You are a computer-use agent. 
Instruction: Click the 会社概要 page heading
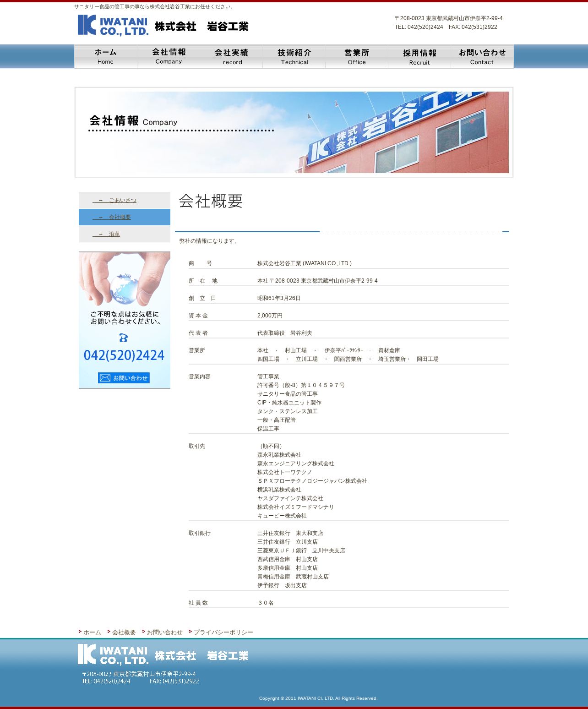click(211, 201)
